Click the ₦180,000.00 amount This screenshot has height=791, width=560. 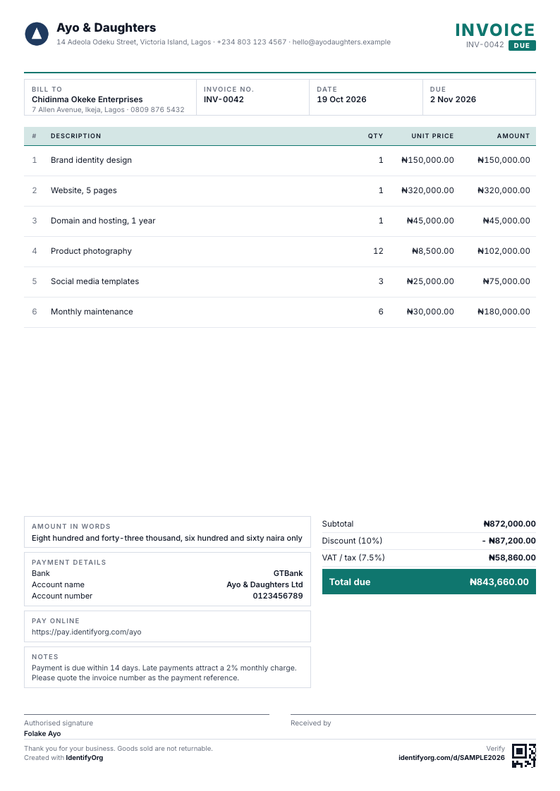point(504,311)
